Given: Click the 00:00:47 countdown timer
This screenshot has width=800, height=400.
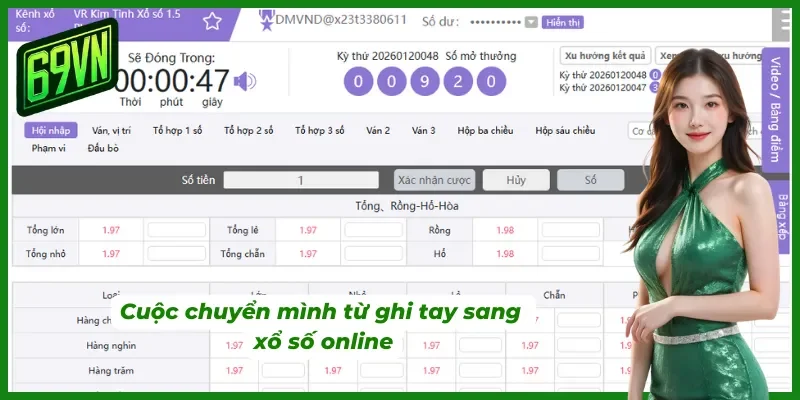Looking at the screenshot, I should coord(171,81).
